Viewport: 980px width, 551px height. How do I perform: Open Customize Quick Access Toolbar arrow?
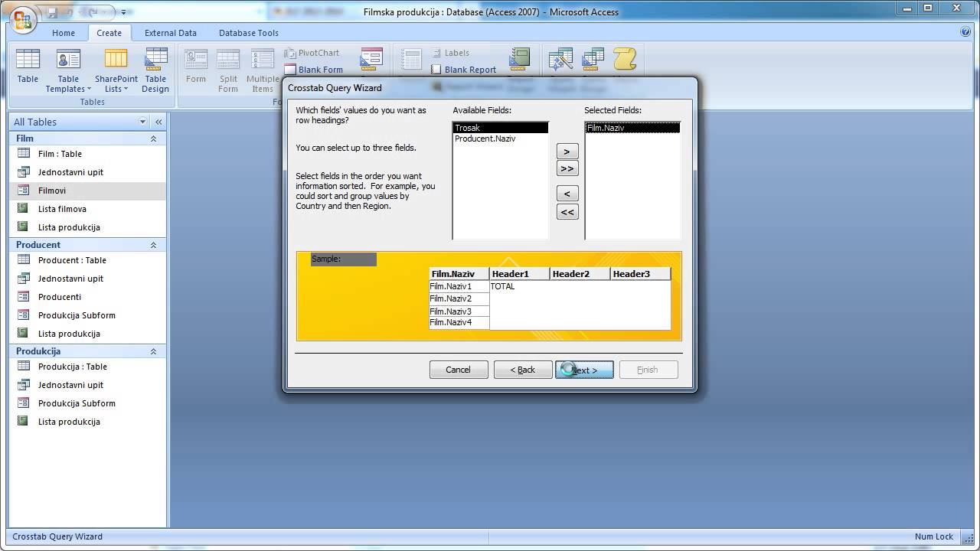coord(122,13)
